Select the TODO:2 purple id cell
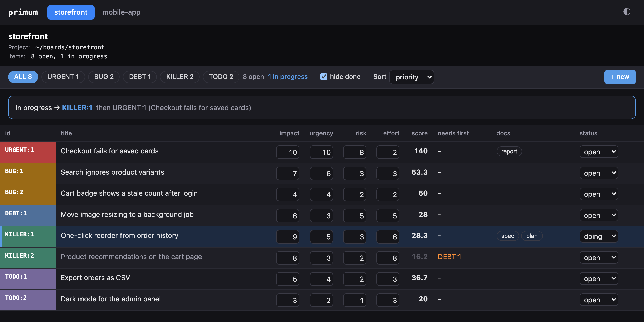This screenshot has width=644, height=322. tap(28, 300)
